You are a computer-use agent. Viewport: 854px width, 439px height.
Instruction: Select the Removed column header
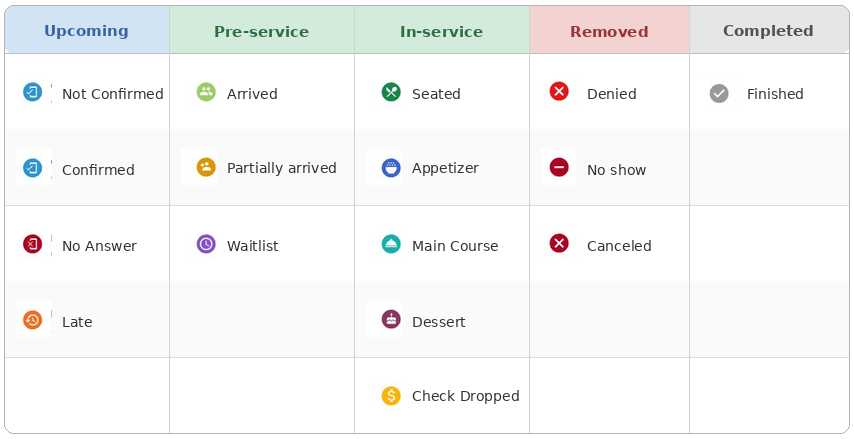609,31
